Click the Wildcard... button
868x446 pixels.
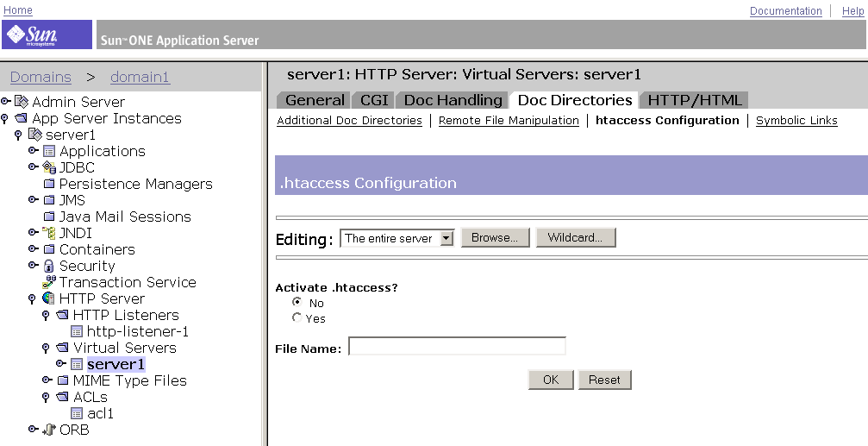tap(575, 238)
